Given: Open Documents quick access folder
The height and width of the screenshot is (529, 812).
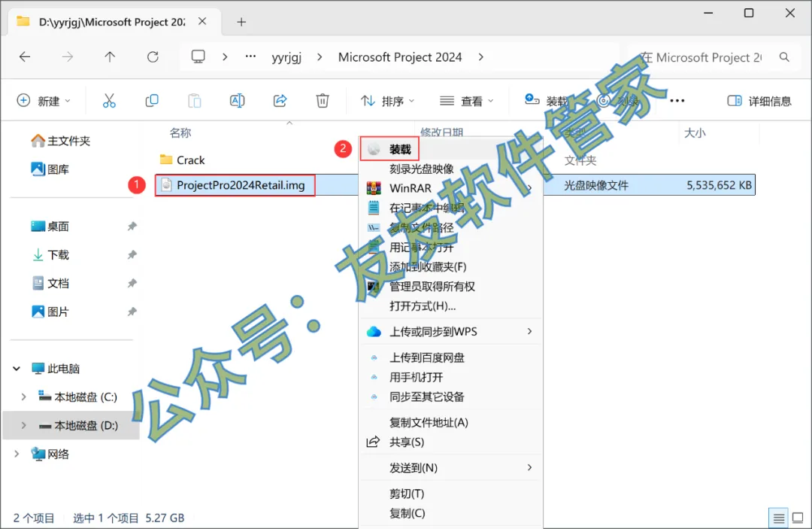Looking at the screenshot, I should click(x=50, y=284).
